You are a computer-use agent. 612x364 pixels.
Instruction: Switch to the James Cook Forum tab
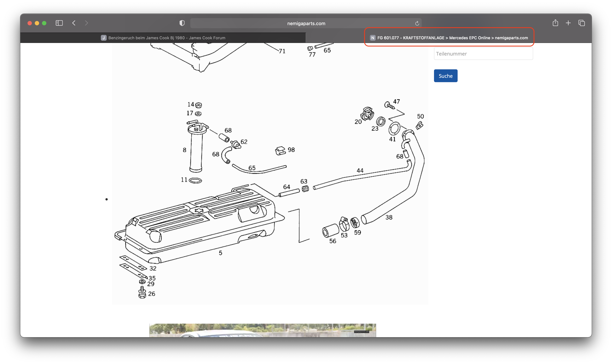click(163, 38)
